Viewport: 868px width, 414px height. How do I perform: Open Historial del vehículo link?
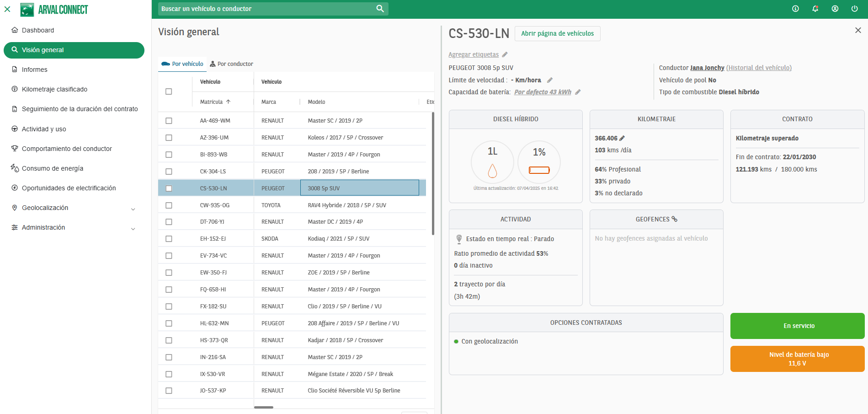(x=759, y=68)
